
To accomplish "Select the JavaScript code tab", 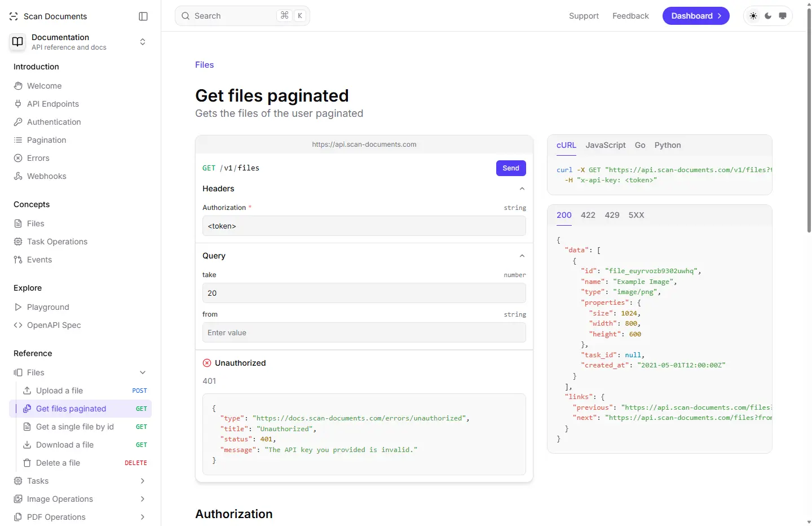I will point(606,145).
